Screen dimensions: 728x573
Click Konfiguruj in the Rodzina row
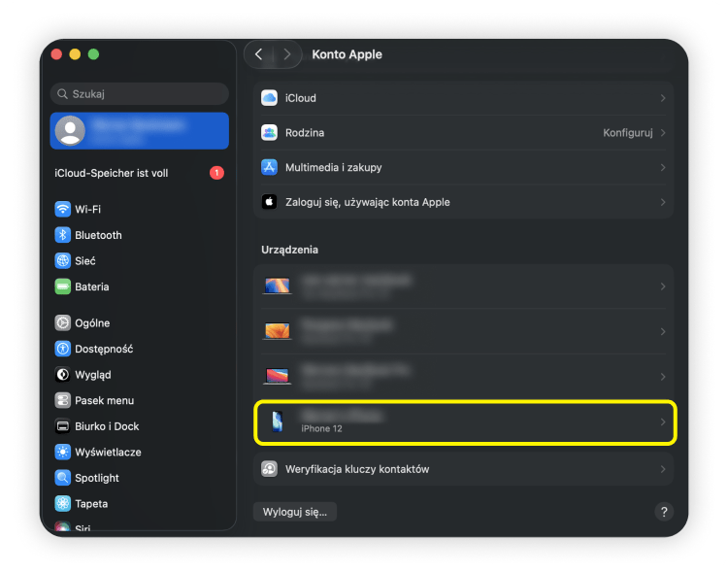628,133
